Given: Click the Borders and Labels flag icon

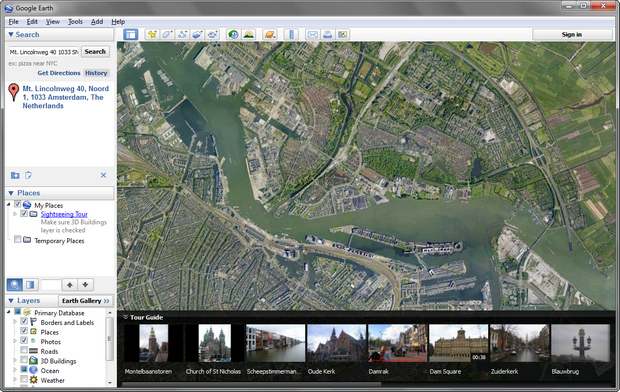Looking at the screenshot, I should (34, 322).
